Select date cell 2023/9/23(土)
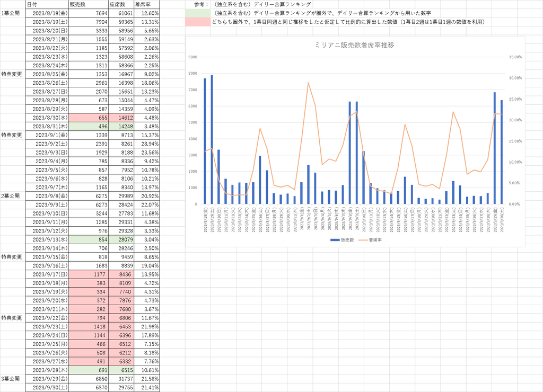This screenshot has width=543, height=392. [47, 326]
